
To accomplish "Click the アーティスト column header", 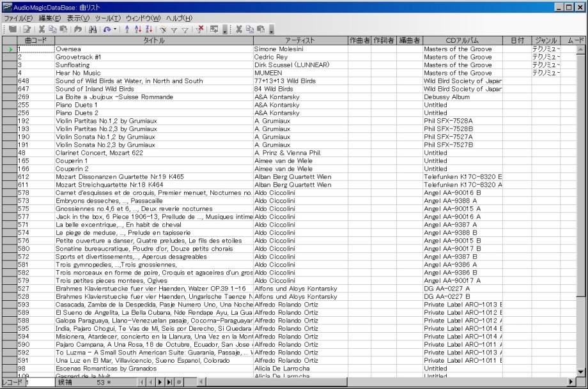I will (300, 40).
